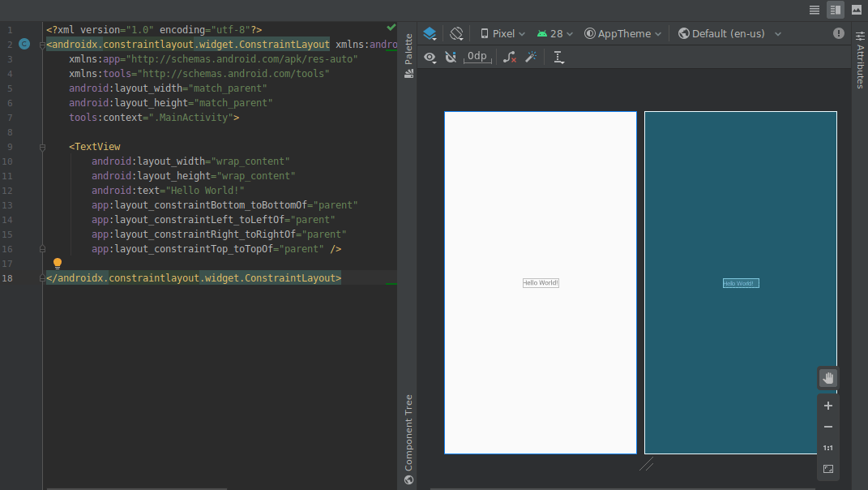Switch to Code view with the lines icon

click(x=814, y=9)
